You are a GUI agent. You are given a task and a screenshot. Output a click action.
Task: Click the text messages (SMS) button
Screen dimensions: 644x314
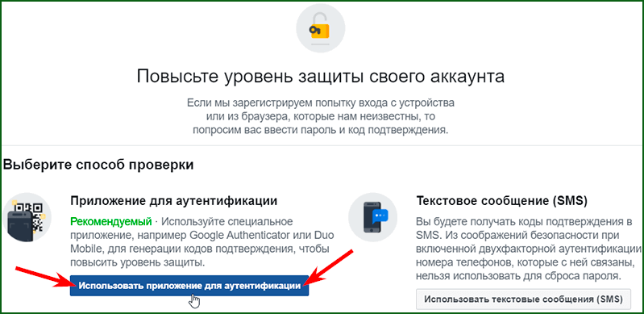click(524, 299)
